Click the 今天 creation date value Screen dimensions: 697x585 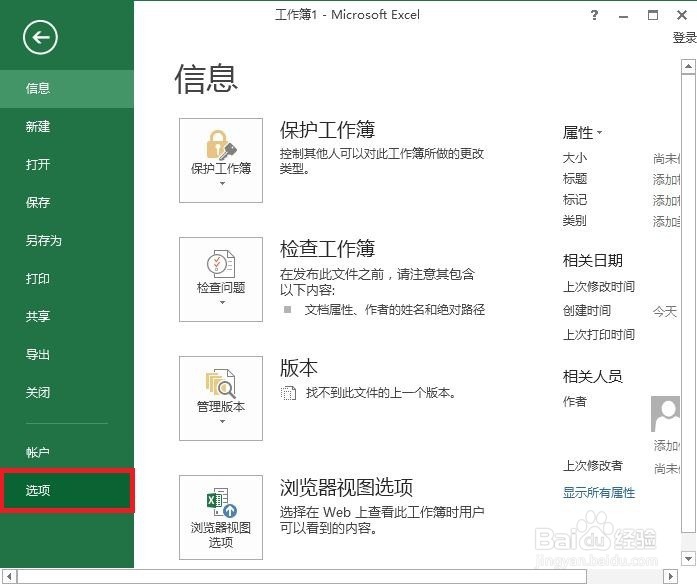(665, 311)
